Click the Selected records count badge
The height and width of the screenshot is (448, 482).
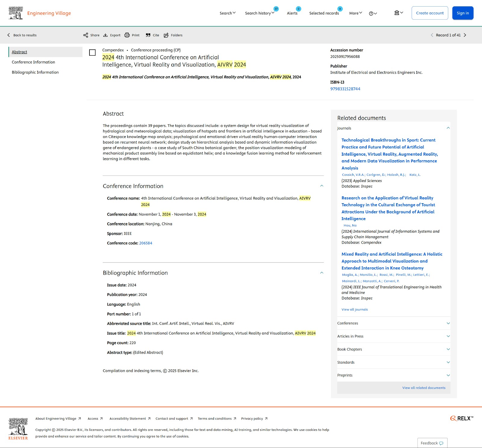[340, 9]
